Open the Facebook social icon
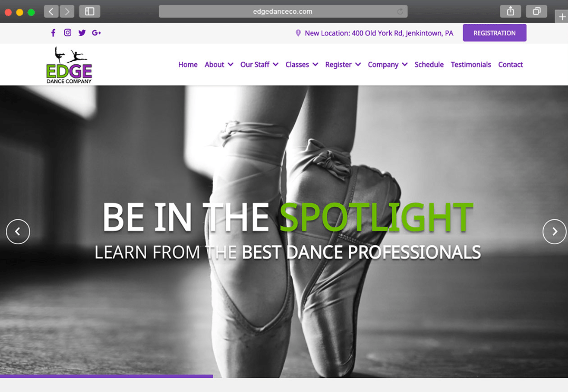Image resolution: width=568 pixels, height=392 pixels. click(x=53, y=33)
